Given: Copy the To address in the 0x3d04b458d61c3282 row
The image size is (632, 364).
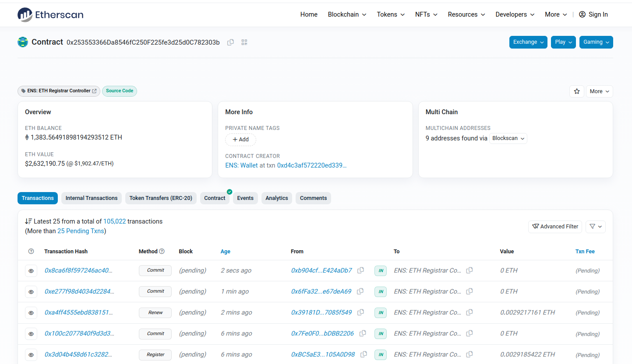Looking at the screenshot, I should pyautogui.click(x=469, y=354).
